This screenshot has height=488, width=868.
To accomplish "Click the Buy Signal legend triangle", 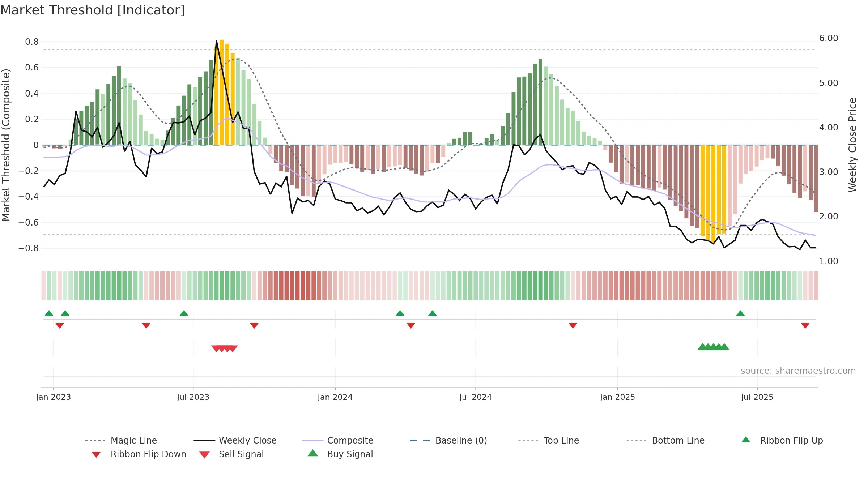I will pyautogui.click(x=312, y=453).
